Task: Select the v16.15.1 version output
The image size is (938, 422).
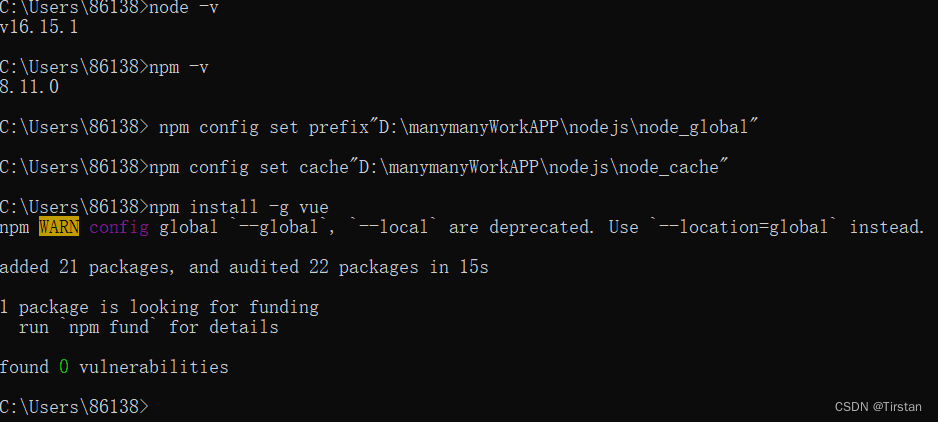Action: pyautogui.click(x=39, y=28)
